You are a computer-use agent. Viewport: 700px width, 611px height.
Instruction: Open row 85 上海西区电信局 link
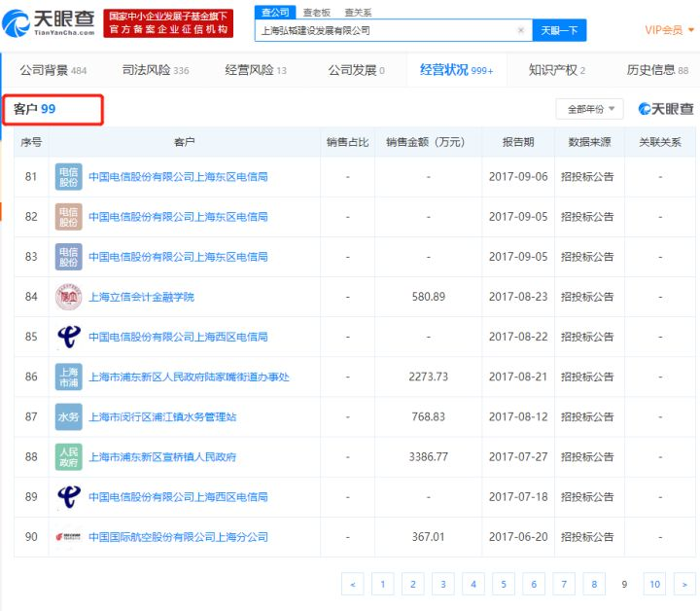pyautogui.click(x=178, y=337)
